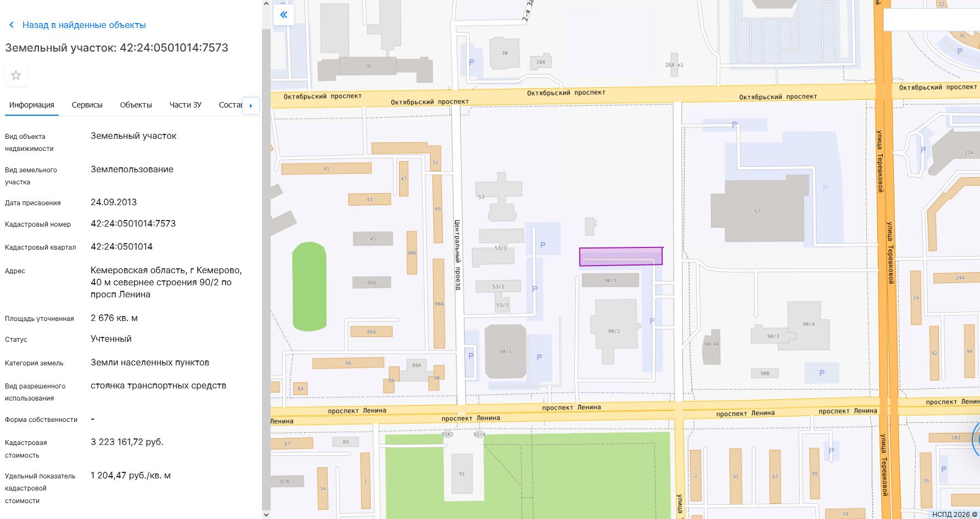Click the parking icon right of building 57
The height and width of the screenshot is (519, 980).
pyautogui.click(x=825, y=188)
